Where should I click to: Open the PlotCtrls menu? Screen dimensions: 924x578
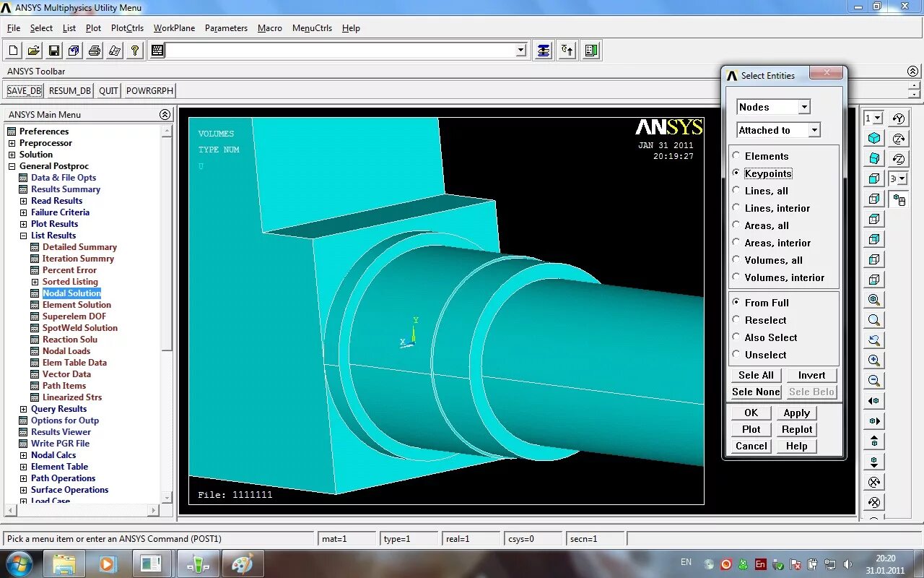[127, 28]
